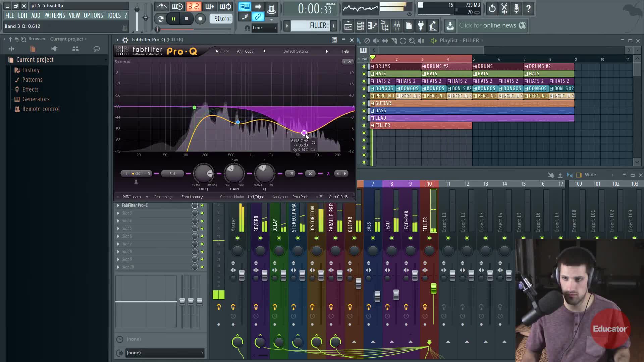The height and width of the screenshot is (362, 644).
Task: Click the Pro-Q Help button
Action: (x=345, y=51)
